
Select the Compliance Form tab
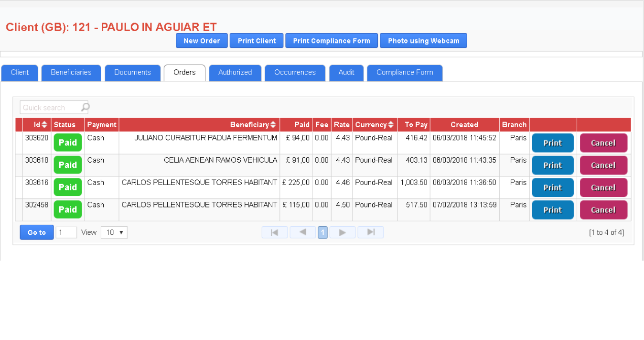(x=404, y=73)
